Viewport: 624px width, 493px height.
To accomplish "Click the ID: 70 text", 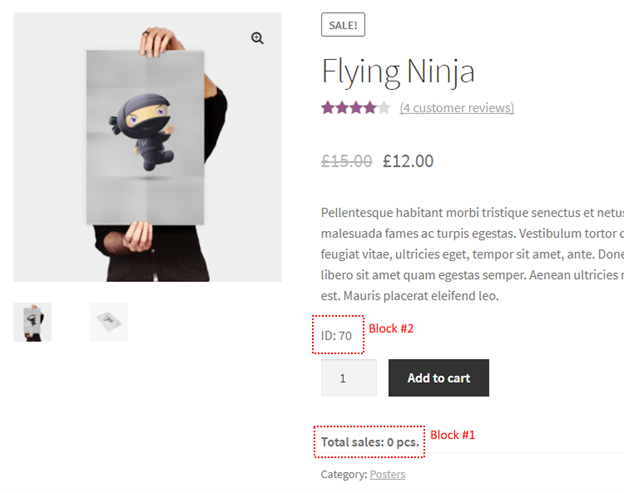I will click(336, 336).
